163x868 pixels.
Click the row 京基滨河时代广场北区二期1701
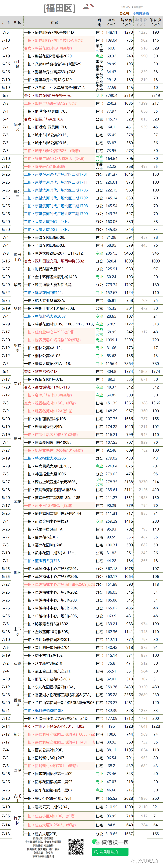(81, 175)
